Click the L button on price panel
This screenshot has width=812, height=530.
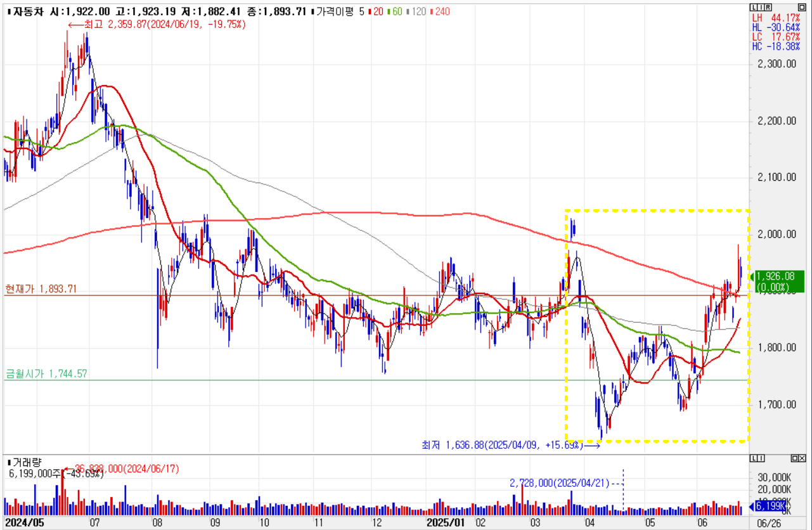pyautogui.click(x=752, y=6)
